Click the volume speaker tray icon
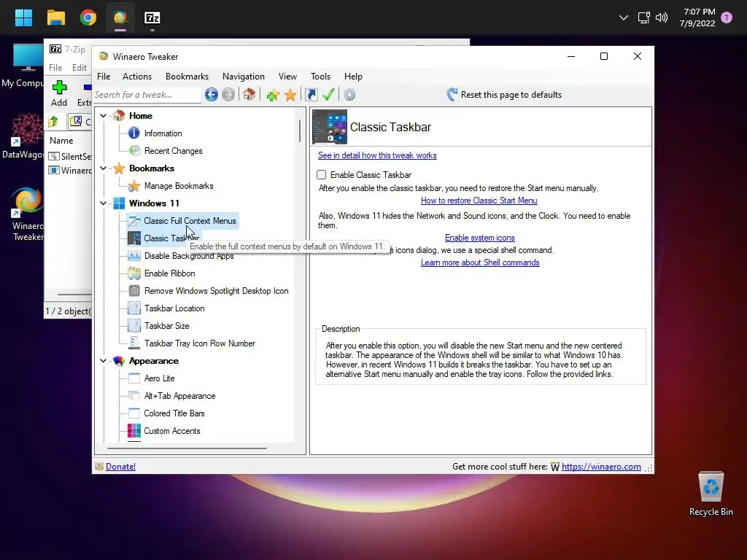Screen dimensions: 747x560 pyautogui.click(x=661, y=18)
